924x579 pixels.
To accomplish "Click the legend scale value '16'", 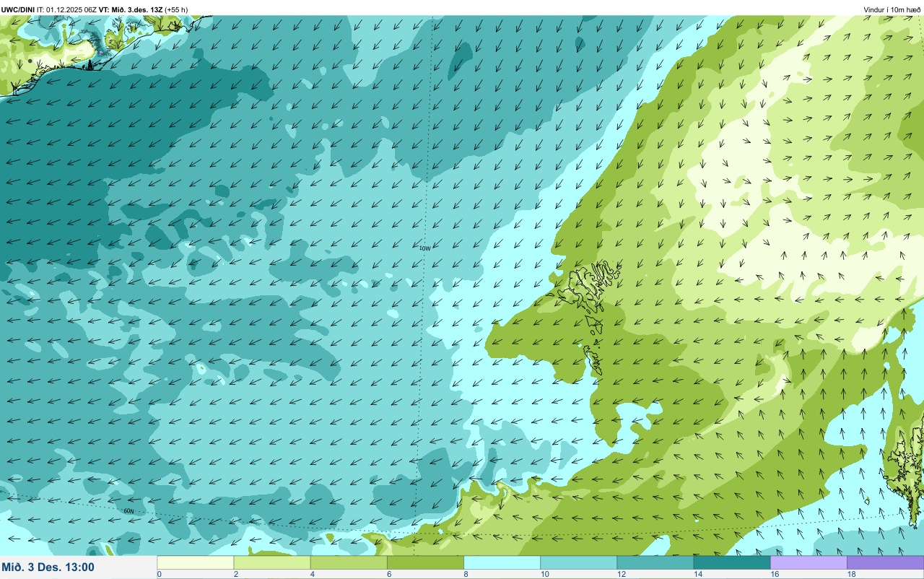I will [774, 575].
